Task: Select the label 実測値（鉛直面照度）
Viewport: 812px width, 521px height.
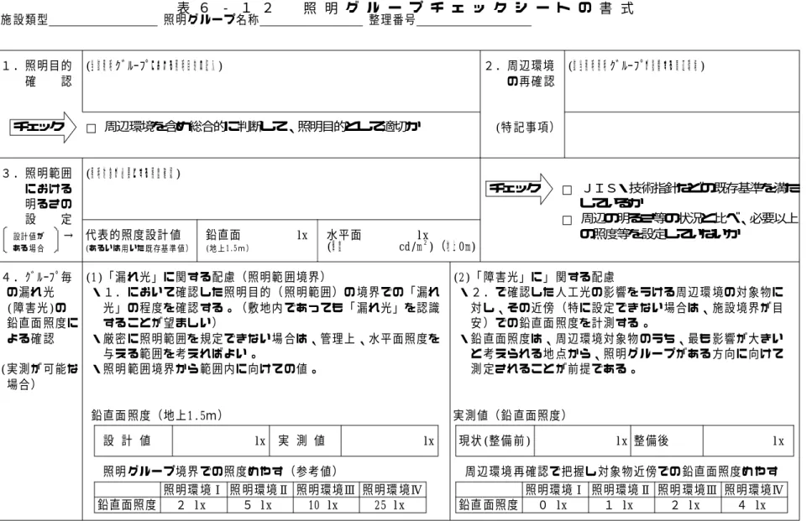Action: pyautogui.click(x=510, y=415)
